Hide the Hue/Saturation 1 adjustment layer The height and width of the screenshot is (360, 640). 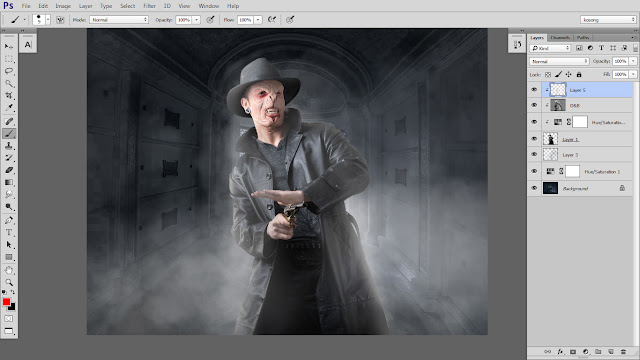[534, 171]
